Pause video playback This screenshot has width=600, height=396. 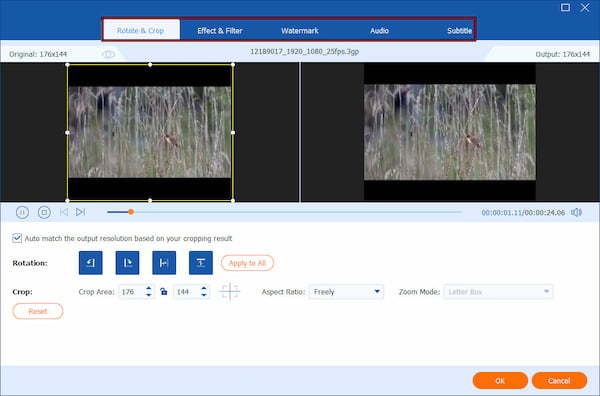click(22, 212)
